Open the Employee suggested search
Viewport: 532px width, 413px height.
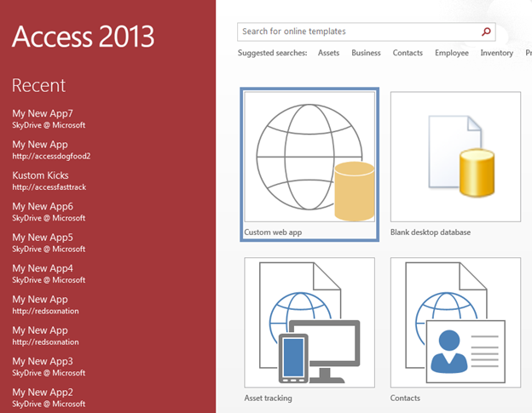point(451,53)
